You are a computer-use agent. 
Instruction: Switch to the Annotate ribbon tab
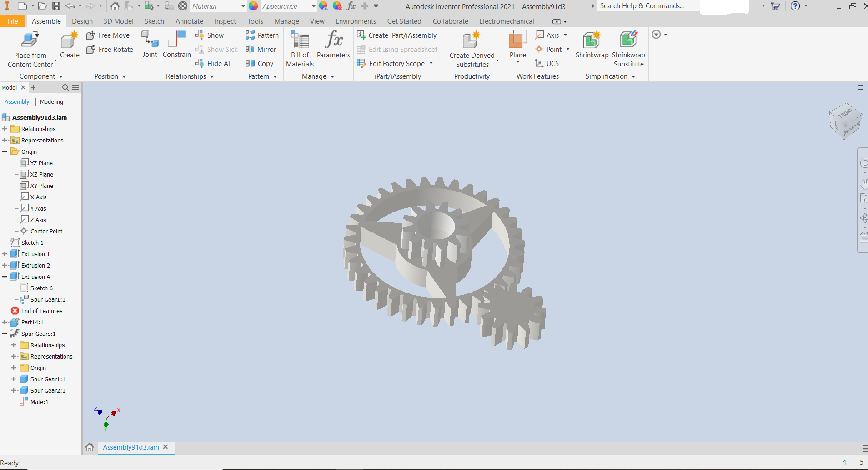[x=189, y=21]
